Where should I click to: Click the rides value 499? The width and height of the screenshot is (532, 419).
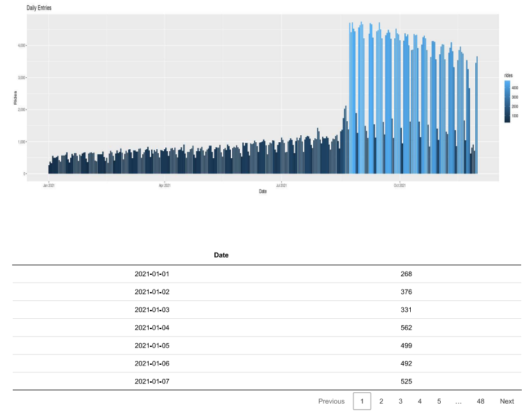point(406,346)
